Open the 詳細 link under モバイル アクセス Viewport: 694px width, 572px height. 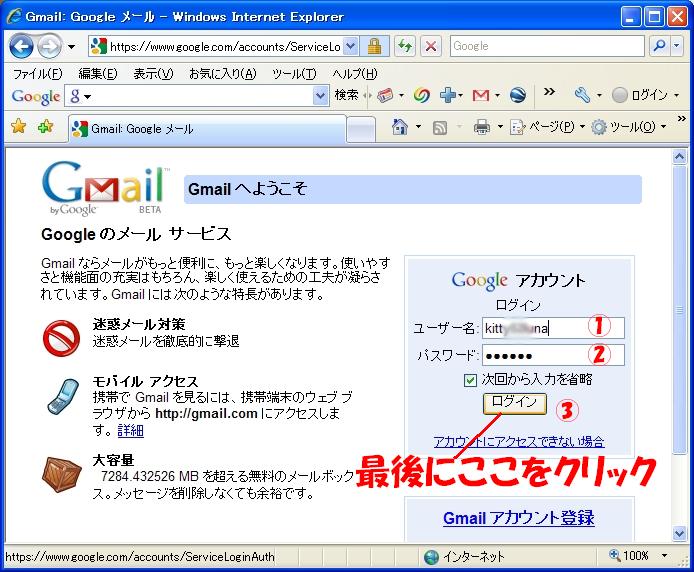(x=130, y=430)
